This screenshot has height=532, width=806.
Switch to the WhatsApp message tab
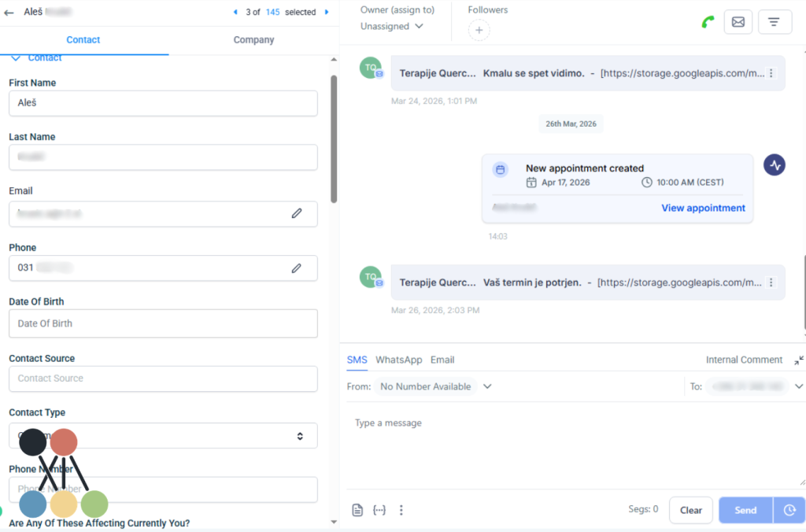click(x=398, y=360)
